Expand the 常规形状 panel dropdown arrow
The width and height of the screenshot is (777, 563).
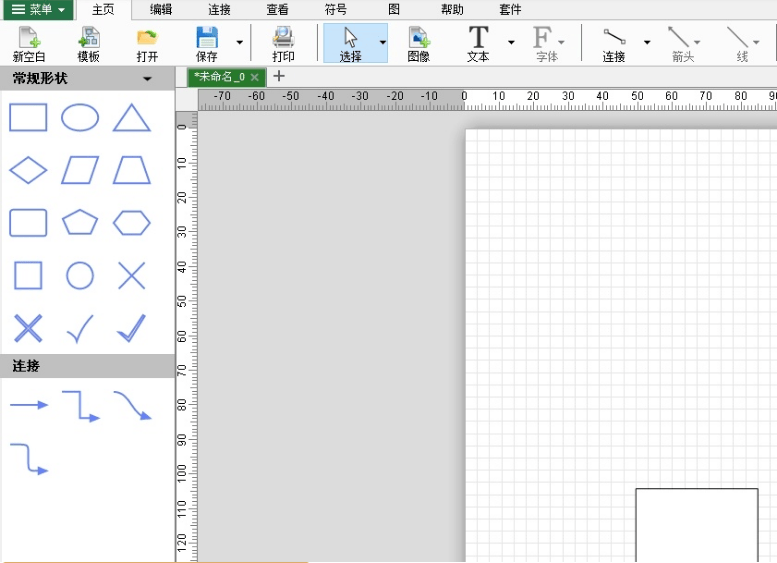tap(148, 79)
